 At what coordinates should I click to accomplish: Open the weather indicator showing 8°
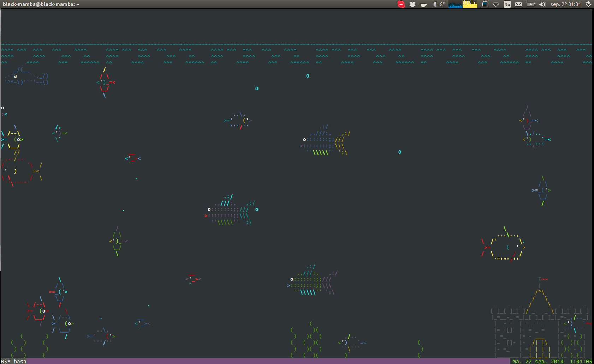pos(439,4)
